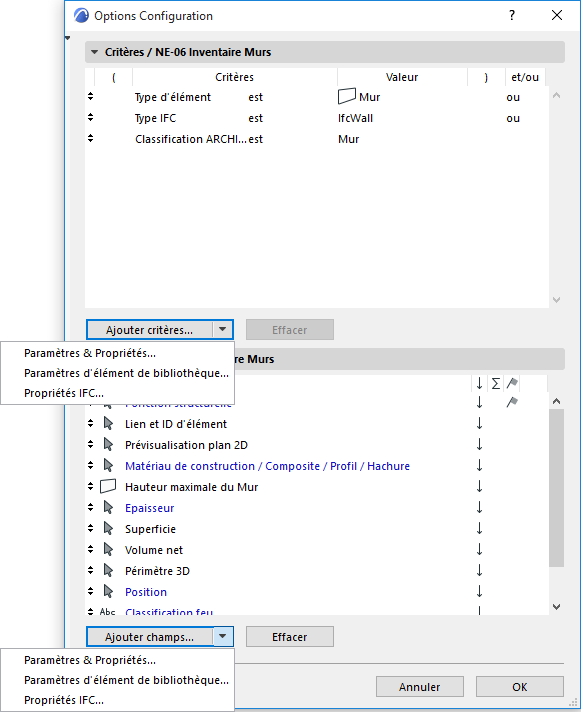This screenshot has width=581, height=712.
Task: Click the Critères column header
Action: point(234,77)
